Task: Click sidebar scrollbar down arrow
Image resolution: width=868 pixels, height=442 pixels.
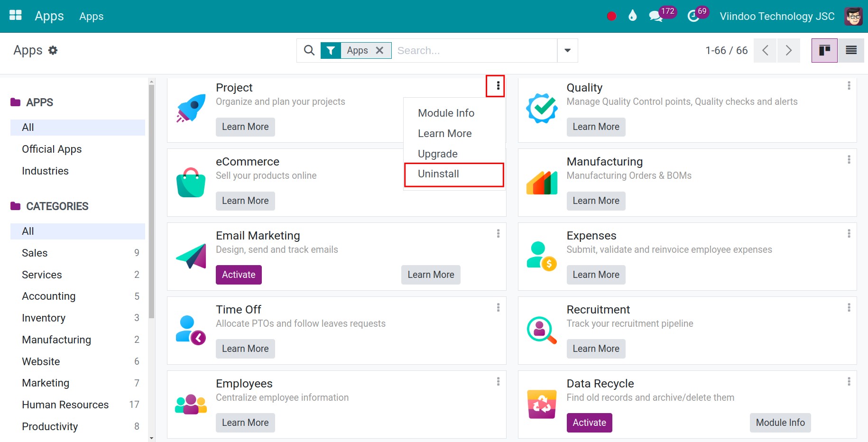Action: pyautogui.click(x=152, y=438)
